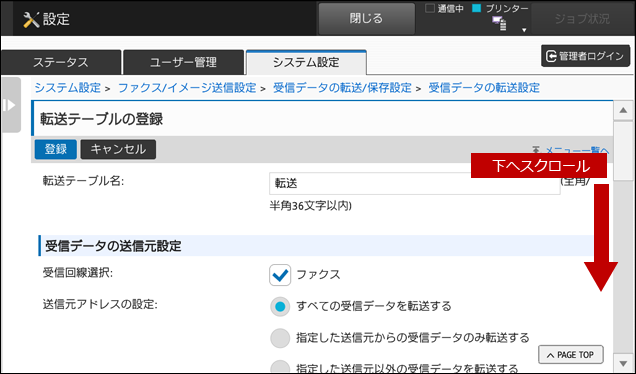This screenshot has height=374, width=636.
Task: Click the scrollbar up arrow
Action: click(x=623, y=110)
